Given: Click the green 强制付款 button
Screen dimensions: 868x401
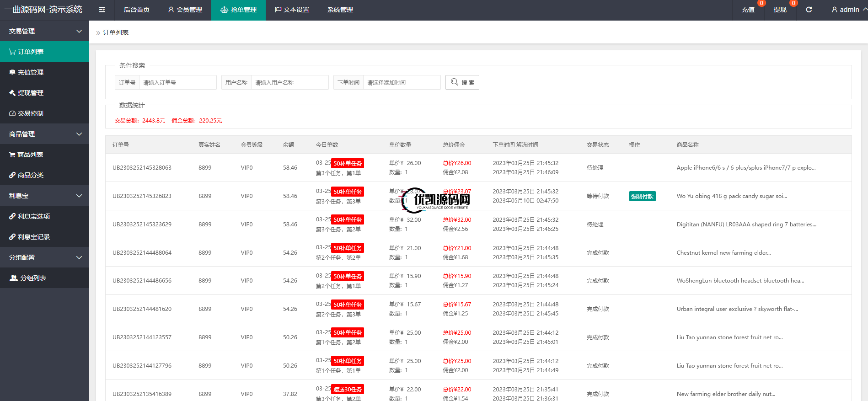Looking at the screenshot, I should tap(642, 196).
